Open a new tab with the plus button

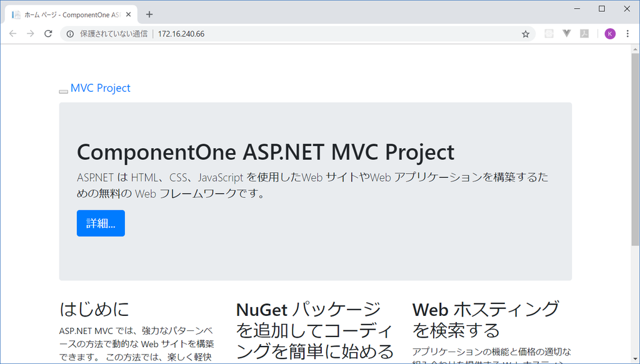[149, 14]
